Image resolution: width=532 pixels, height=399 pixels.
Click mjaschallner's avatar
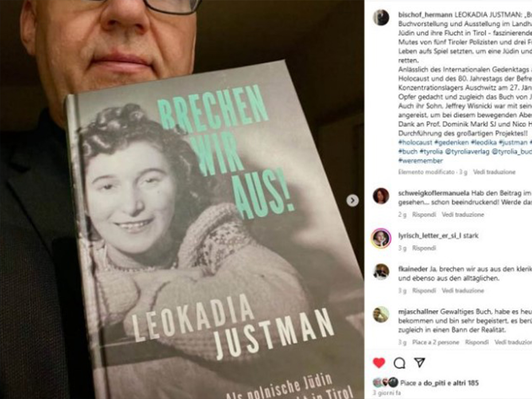[381, 314]
